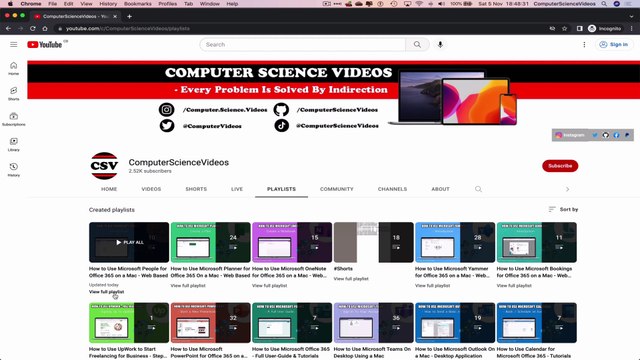Click Sign in button

coord(614,44)
